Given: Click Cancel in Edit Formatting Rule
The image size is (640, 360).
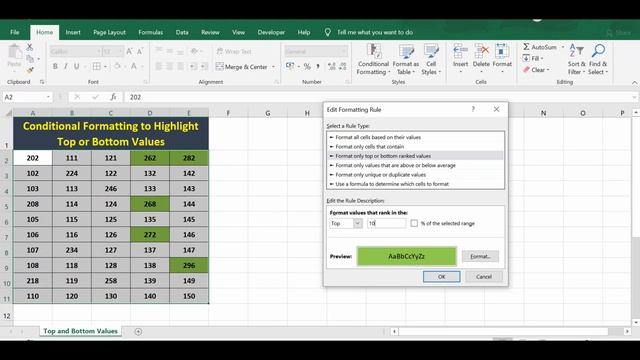Looking at the screenshot, I should tap(484, 276).
